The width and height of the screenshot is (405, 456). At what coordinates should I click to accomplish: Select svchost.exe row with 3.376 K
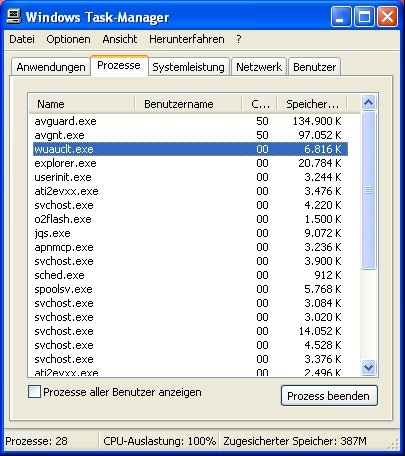pos(190,359)
